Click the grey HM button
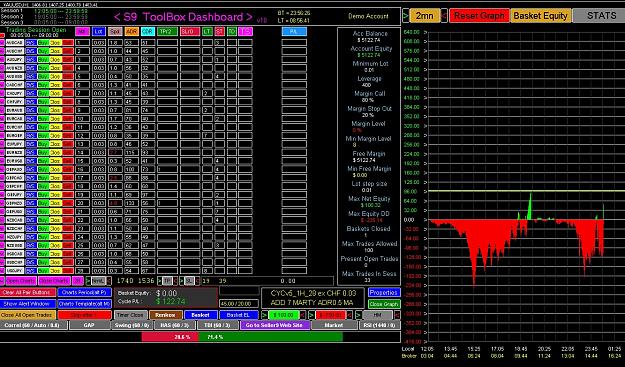The width and height of the screenshot is (625, 367). coord(377,315)
